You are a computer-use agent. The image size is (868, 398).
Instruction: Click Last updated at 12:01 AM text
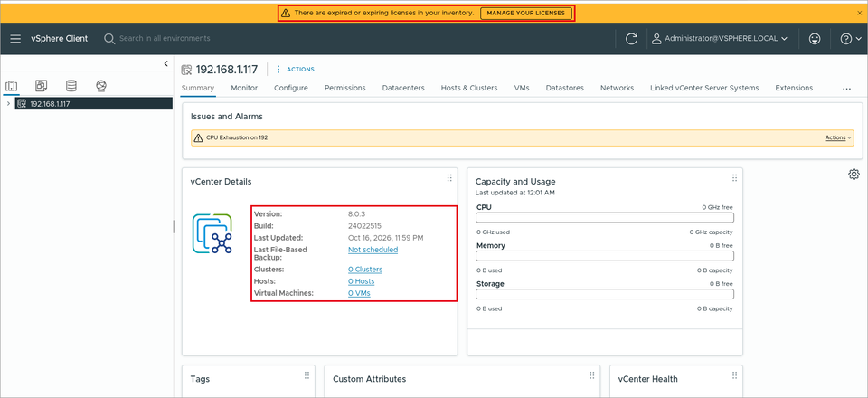514,193
